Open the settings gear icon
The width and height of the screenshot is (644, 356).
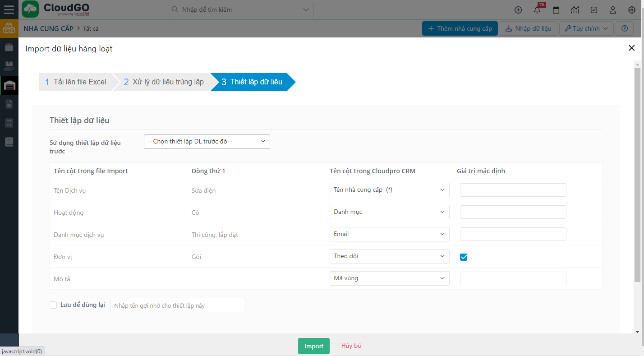tap(632, 10)
